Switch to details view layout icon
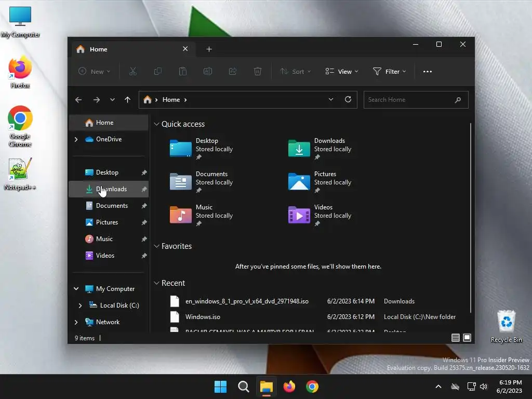This screenshot has height=399, width=532. pyautogui.click(x=456, y=338)
